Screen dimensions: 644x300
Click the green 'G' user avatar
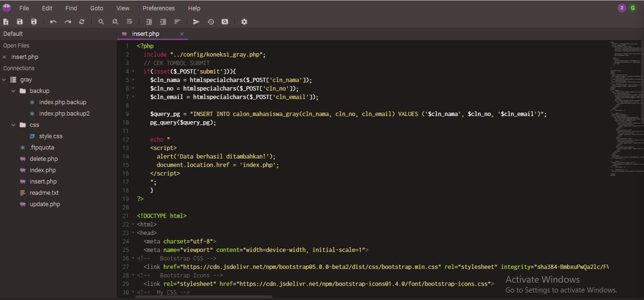pyautogui.click(x=632, y=8)
